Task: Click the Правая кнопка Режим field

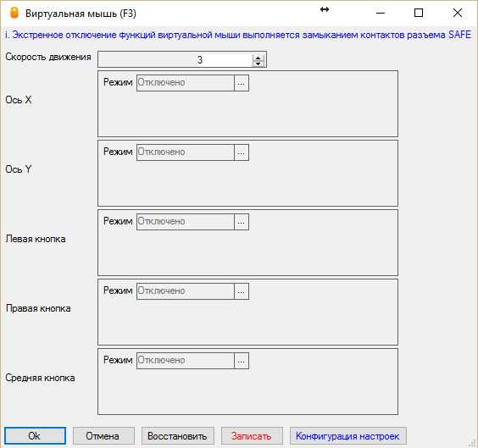Action: tap(186, 291)
